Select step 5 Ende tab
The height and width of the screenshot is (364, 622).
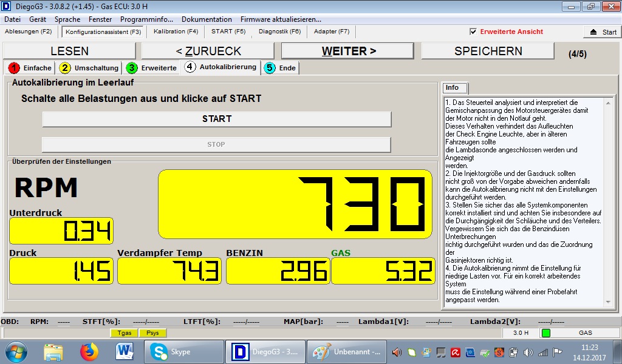pos(281,68)
